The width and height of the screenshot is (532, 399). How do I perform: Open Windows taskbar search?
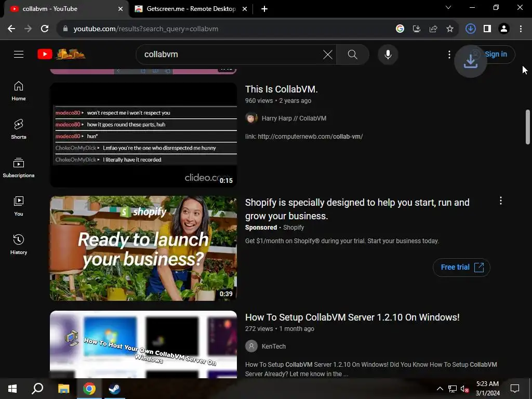click(37, 389)
